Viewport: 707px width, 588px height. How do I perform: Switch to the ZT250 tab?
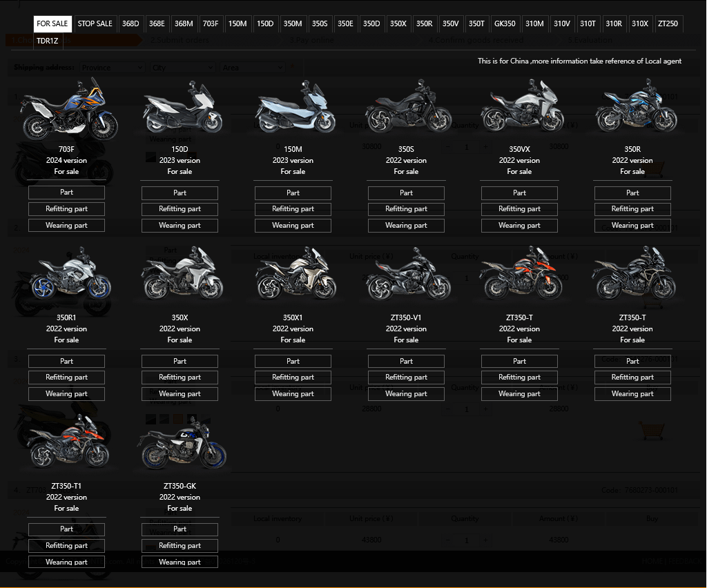668,23
